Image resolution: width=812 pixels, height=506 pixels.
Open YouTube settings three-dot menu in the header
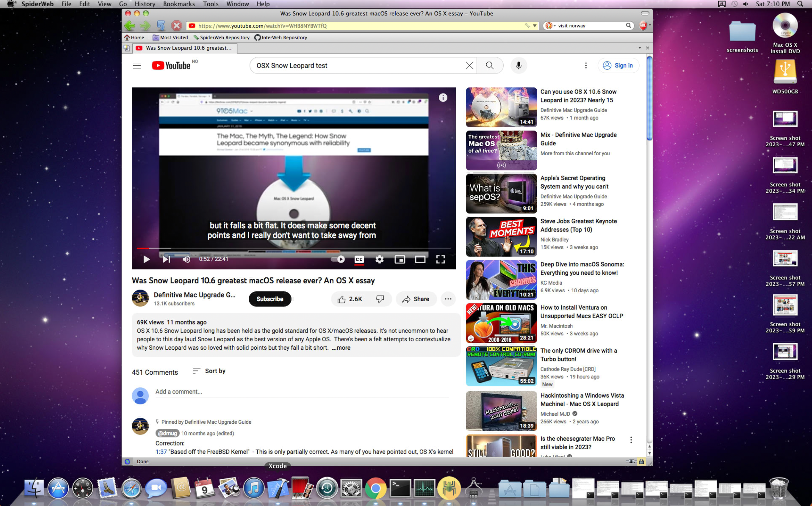coord(586,66)
